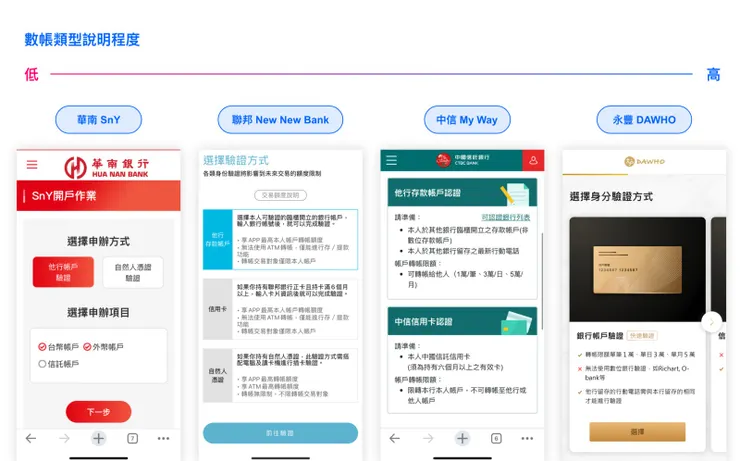Image resolution: width=740 pixels, height=461 pixels.
Task: Click the 他行存款帳戶認證 card header
Action: pyautogui.click(x=462, y=193)
